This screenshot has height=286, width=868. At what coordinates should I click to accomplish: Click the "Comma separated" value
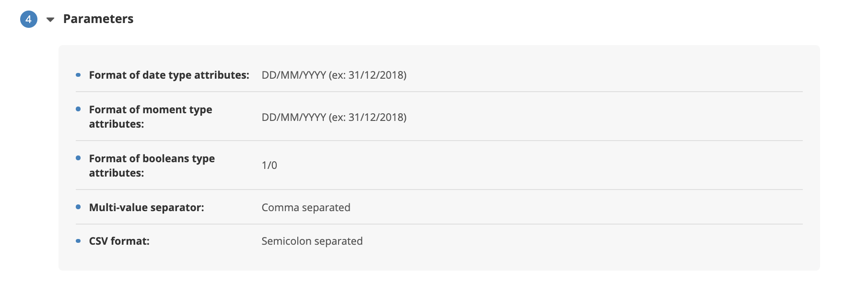pos(305,207)
